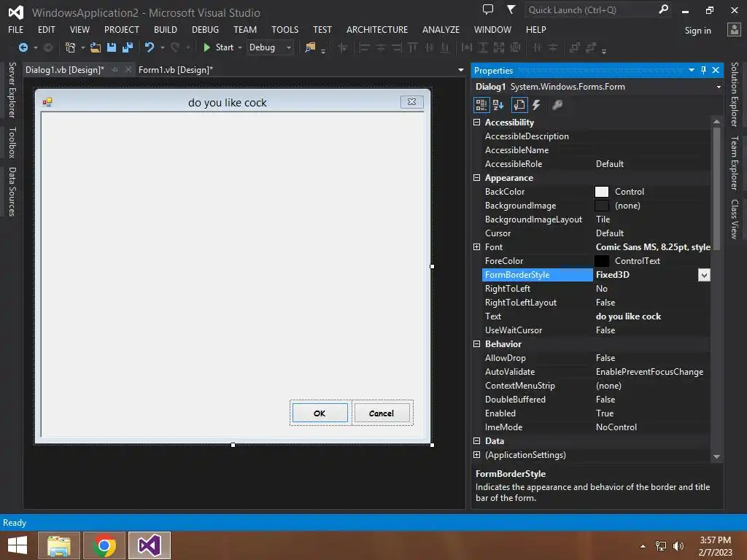
Task: Click the dialog form's close X button
Action: [x=411, y=102]
